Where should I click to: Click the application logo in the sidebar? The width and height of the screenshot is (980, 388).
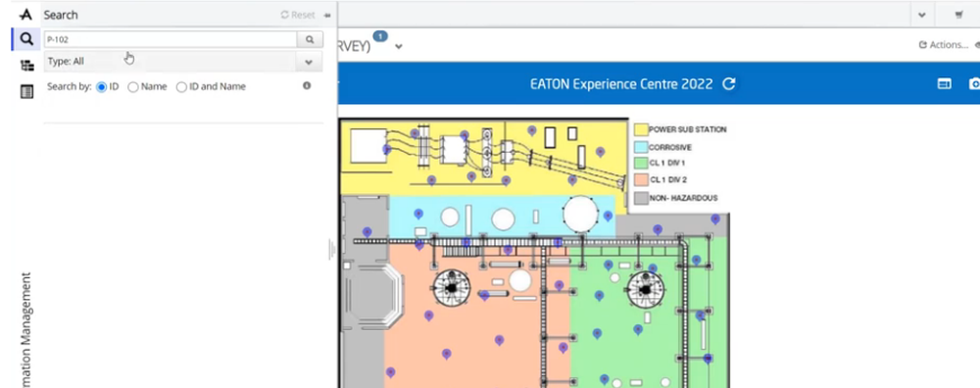pos(26,15)
